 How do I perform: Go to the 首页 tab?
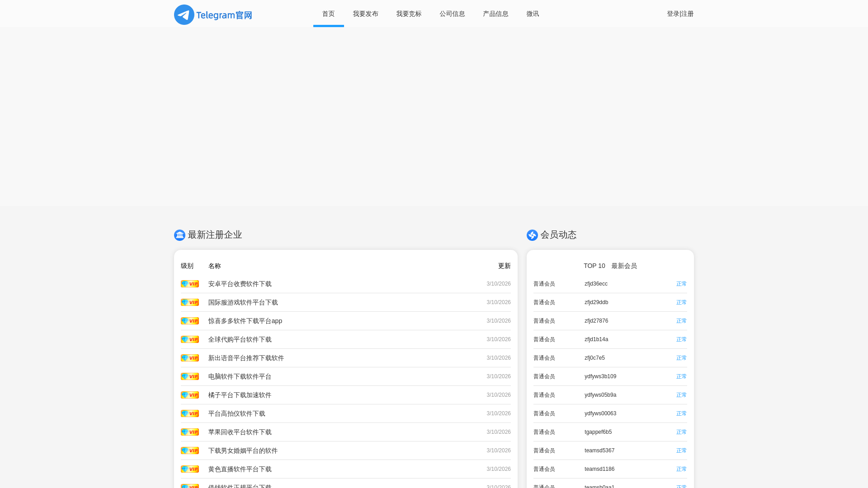(329, 14)
